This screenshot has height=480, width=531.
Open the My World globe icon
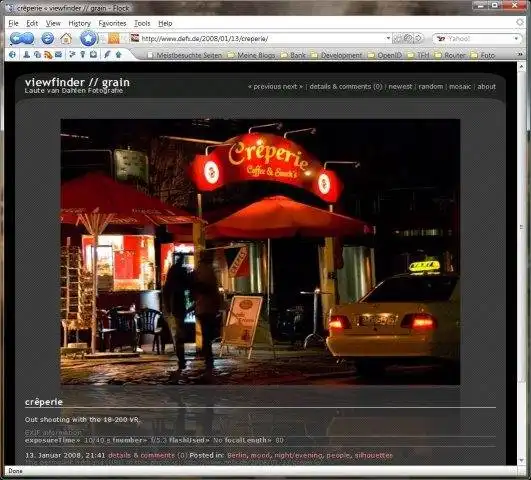[x=12, y=54]
